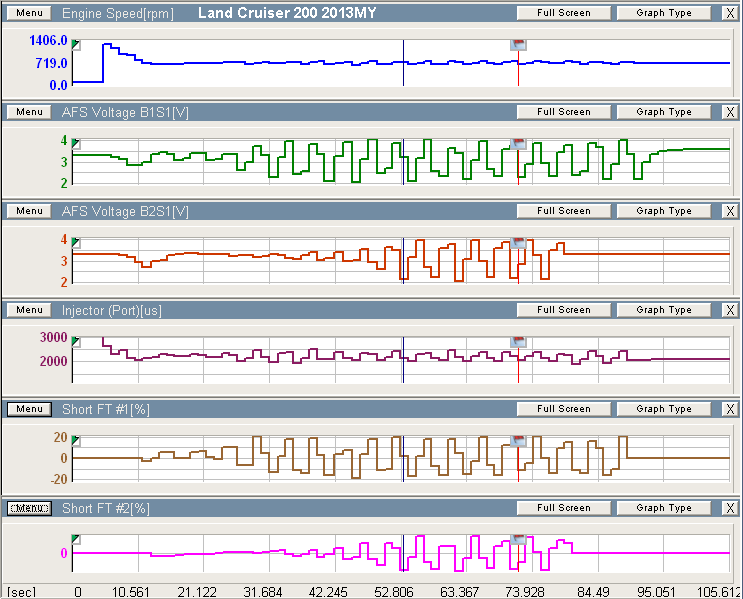Select the red flag marker on Engine Speed graph

[518, 45]
